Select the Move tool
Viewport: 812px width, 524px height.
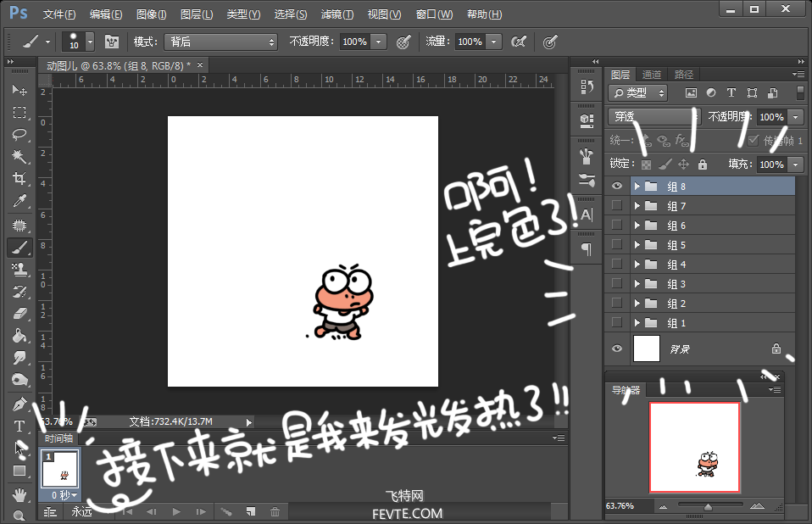[x=19, y=90]
